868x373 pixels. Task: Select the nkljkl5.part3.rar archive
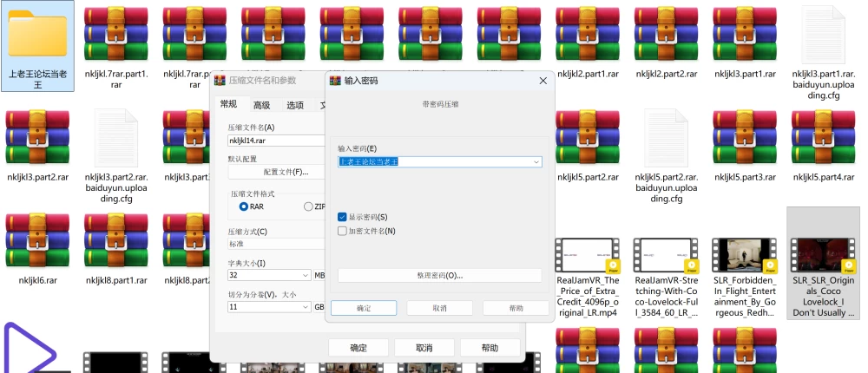click(x=745, y=145)
